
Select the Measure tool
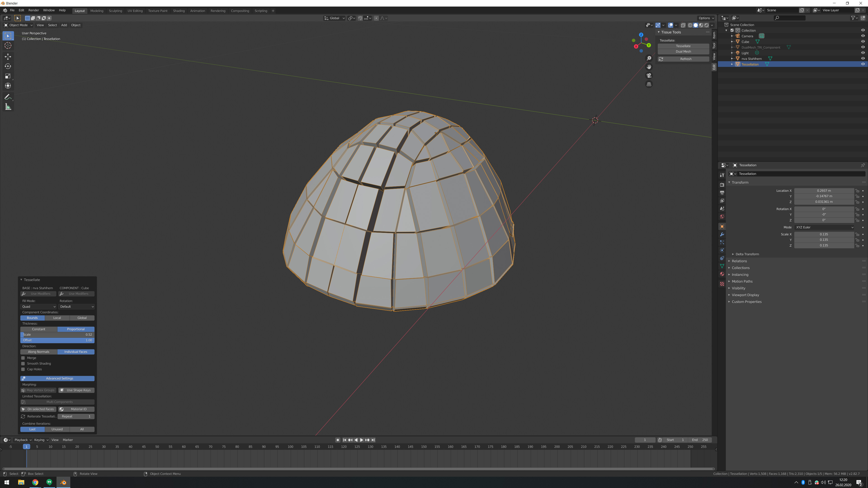click(8, 107)
